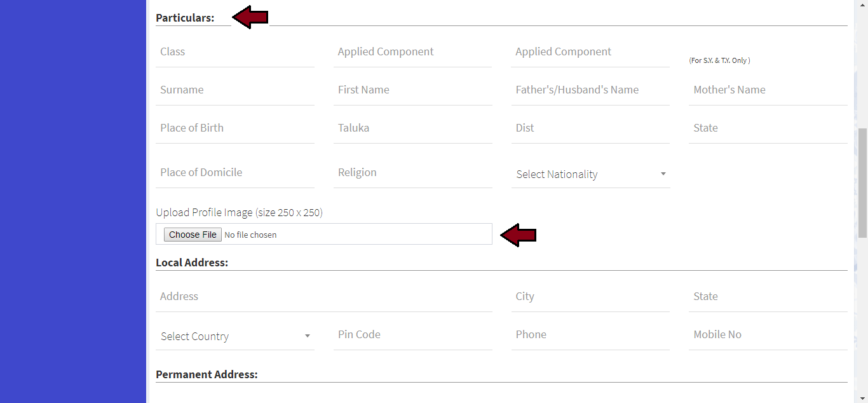This screenshot has height=403, width=868.
Task: Expand the Select Country dropdown
Action: coord(235,336)
